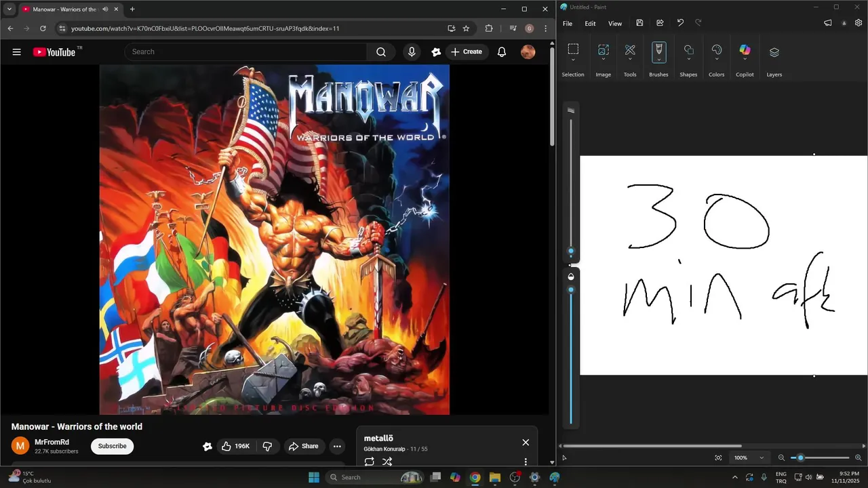Screen dimensions: 868x488
Task: Save the Paint drawing using disk icon
Action: coord(639,23)
